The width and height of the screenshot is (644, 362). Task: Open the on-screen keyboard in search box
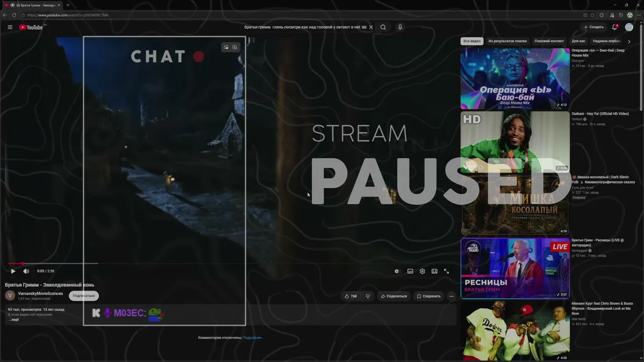click(x=364, y=27)
